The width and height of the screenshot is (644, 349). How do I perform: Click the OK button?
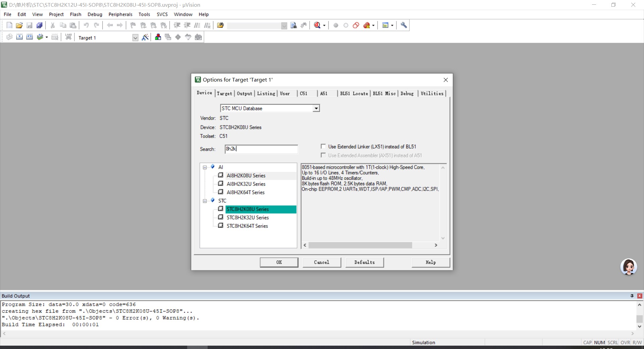pos(279,262)
